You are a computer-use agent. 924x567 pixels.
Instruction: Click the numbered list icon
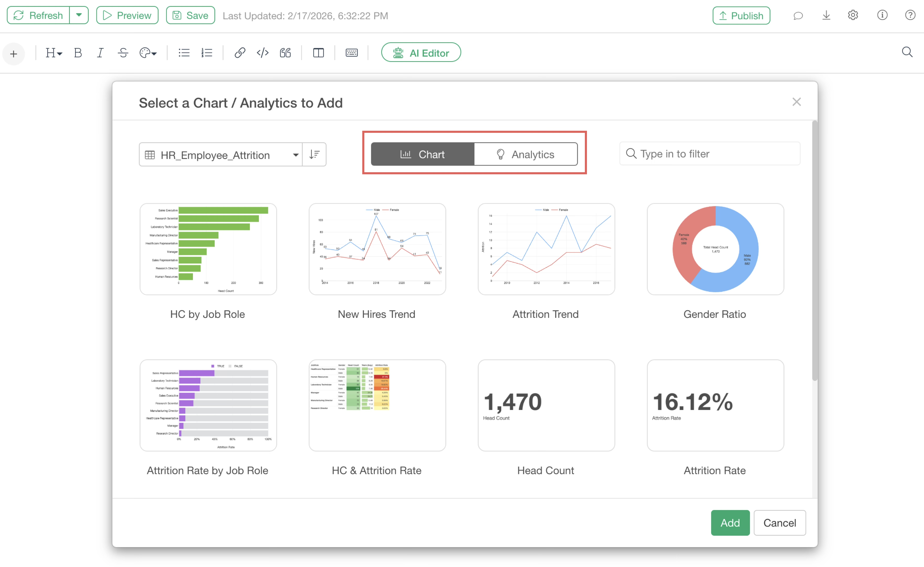(x=207, y=53)
